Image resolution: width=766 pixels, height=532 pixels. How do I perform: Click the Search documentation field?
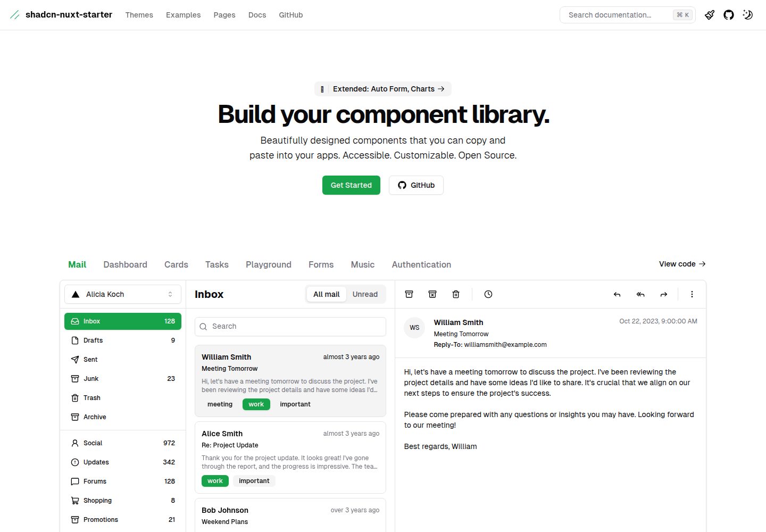tap(628, 15)
